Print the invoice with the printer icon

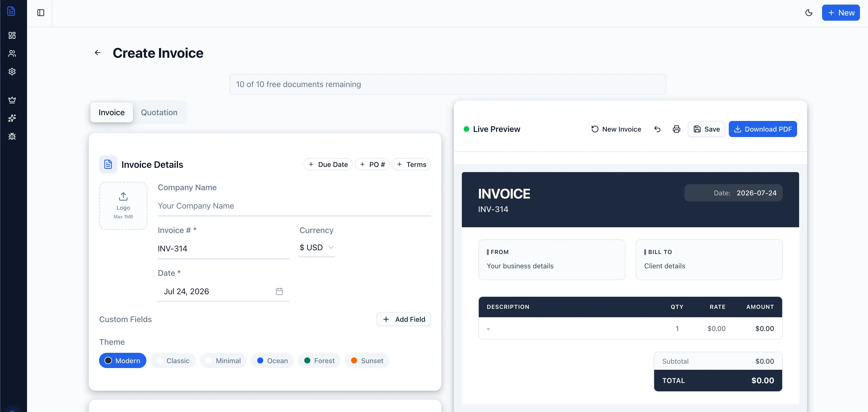(x=676, y=129)
